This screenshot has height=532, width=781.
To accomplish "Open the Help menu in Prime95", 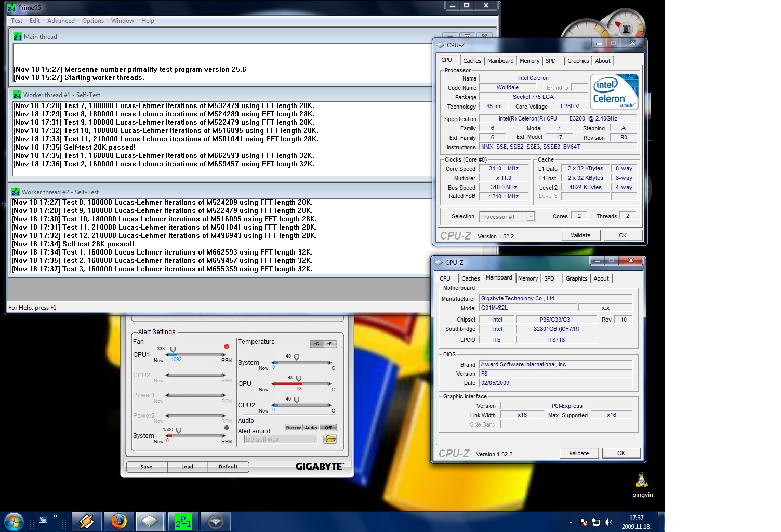I will 148,21.
